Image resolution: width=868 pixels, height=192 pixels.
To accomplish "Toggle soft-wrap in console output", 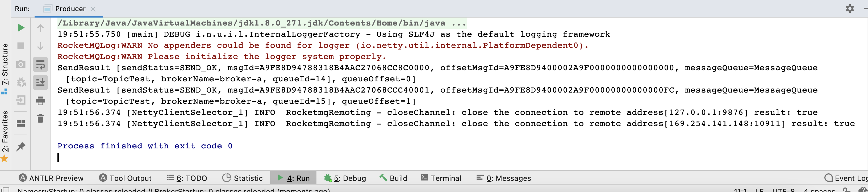I will 40,64.
